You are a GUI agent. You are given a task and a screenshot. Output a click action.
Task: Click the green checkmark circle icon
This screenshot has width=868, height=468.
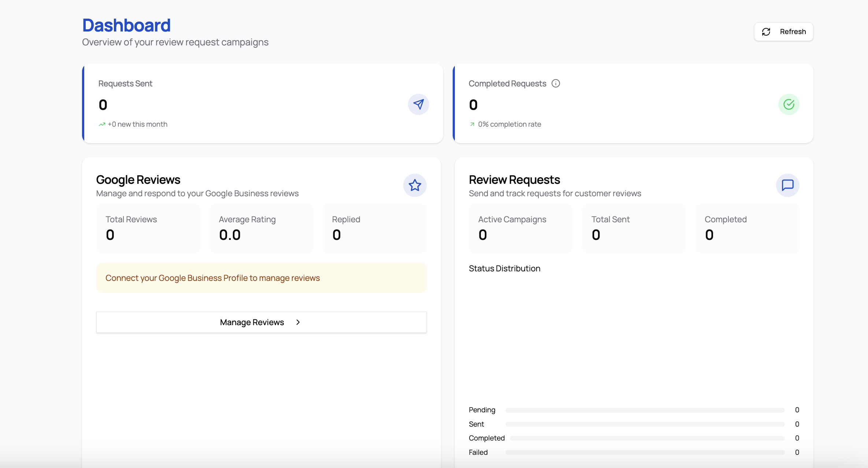click(x=789, y=104)
